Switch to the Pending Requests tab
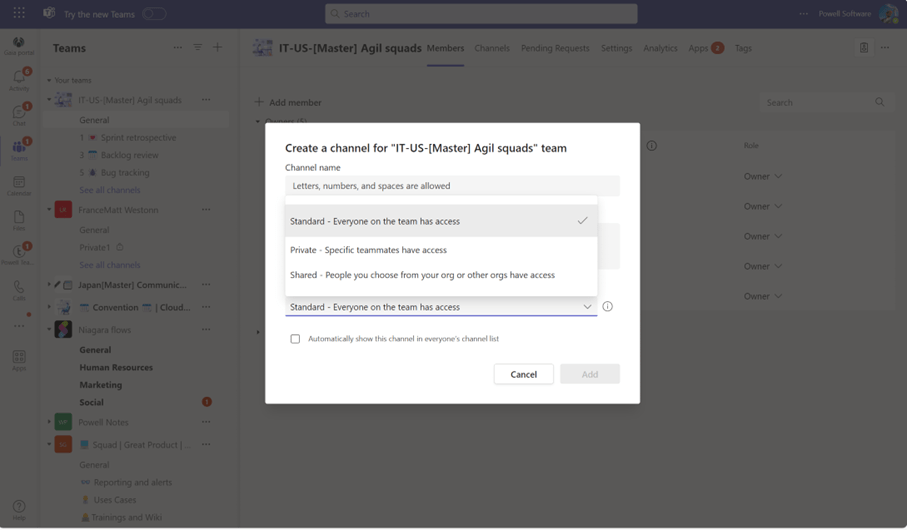The height and width of the screenshot is (530, 907). (555, 48)
